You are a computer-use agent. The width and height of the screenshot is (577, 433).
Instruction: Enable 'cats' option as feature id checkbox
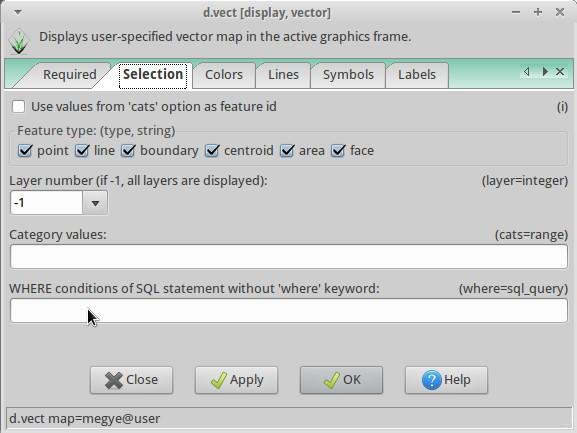click(18, 107)
